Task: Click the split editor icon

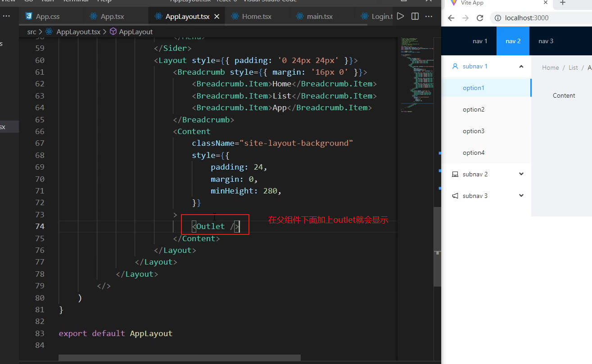Action: [x=415, y=16]
